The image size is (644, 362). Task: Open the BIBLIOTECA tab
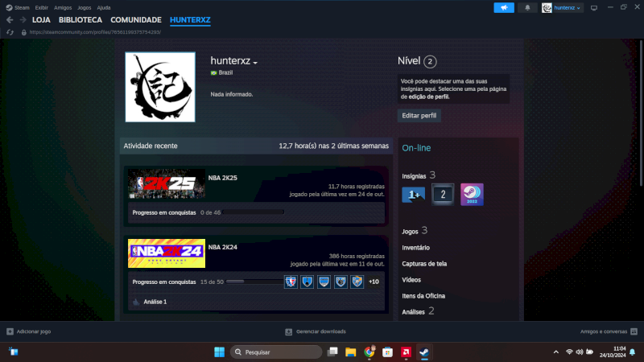click(x=80, y=19)
